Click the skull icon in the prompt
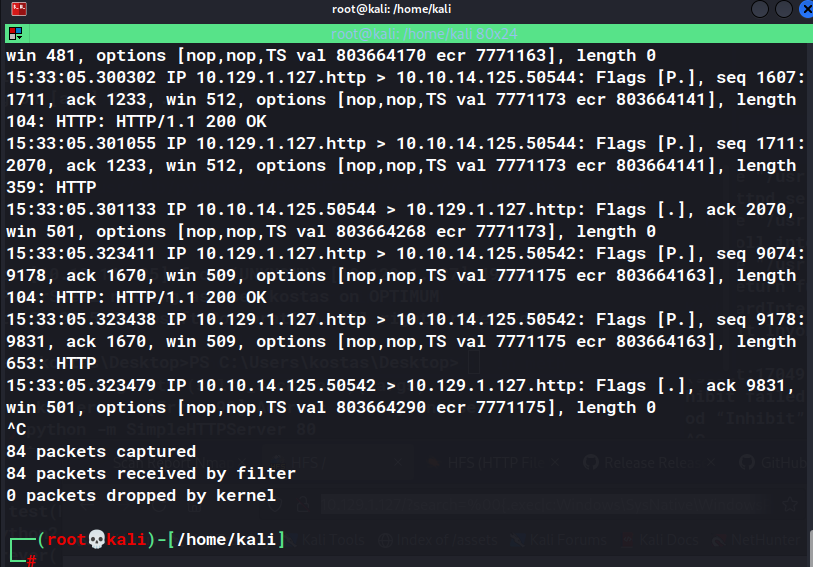Image resolution: width=813 pixels, height=567 pixels. (x=96, y=540)
